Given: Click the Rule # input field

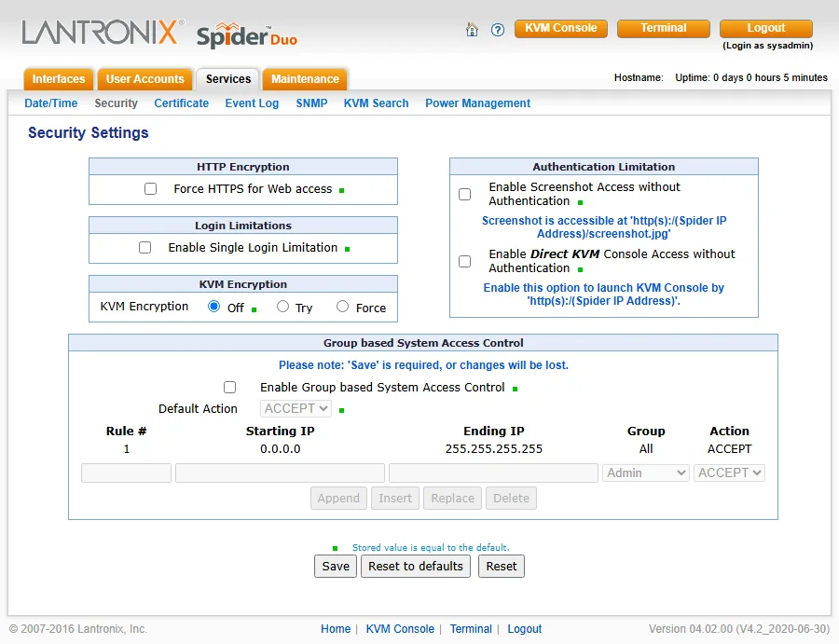Looking at the screenshot, I should [x=126, y=473].
